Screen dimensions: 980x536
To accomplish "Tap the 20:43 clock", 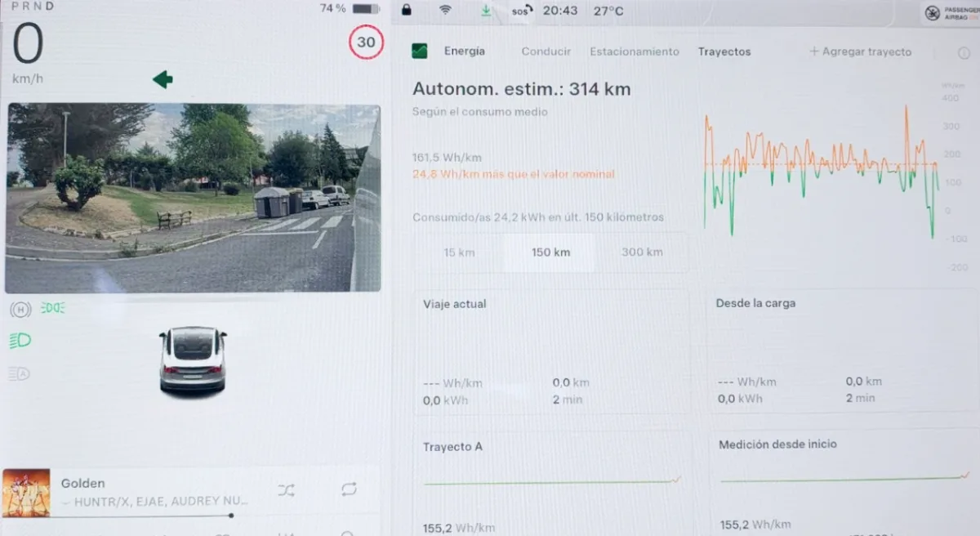I will click(x=559, y=11).
